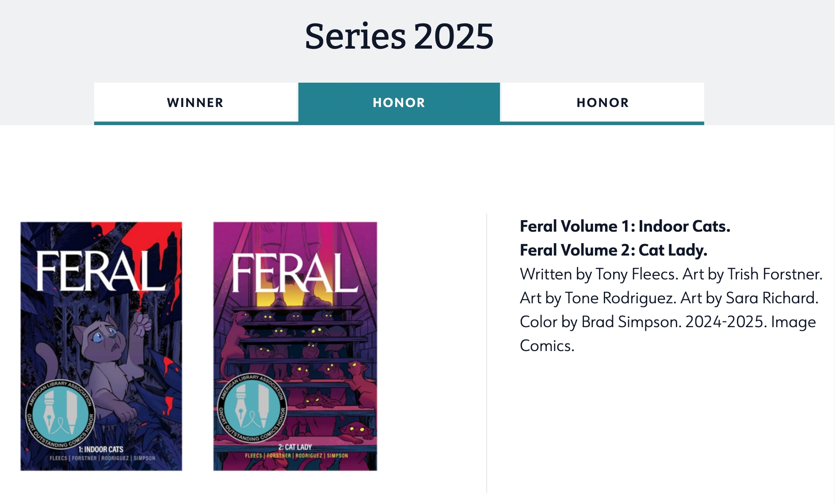This screenshot has width=839, height=504.
Task: Click the creator names strip on Volume 2 cover
Action: pos(296,456)
